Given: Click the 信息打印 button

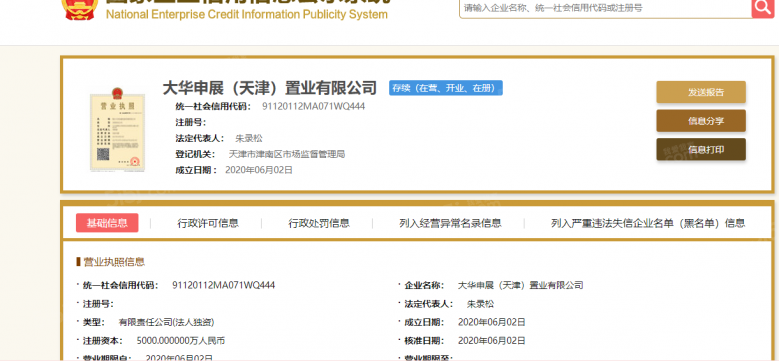Looking at the screenshot, I should pyautogui.click(x=701, y=149).
